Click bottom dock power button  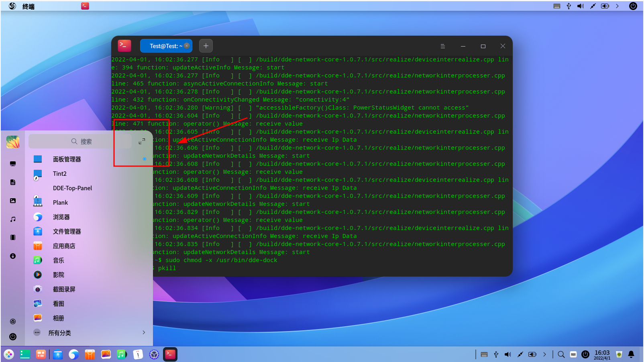tap(585, 354)
